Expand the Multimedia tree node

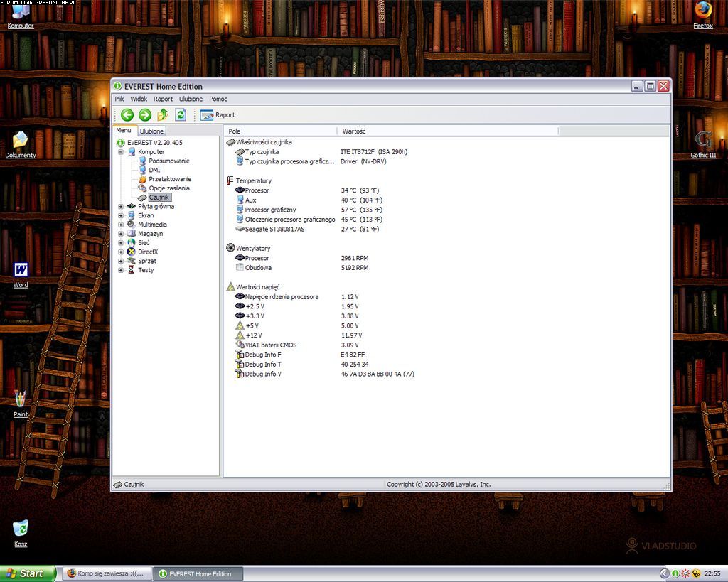[x=121, y=225]
